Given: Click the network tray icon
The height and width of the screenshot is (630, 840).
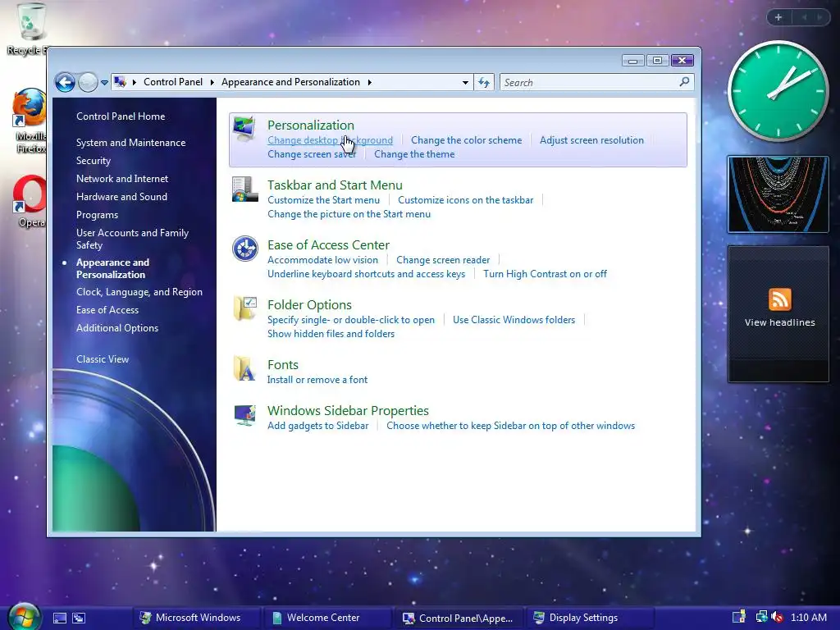Looking at the screenshot, I should click(761, 617).
